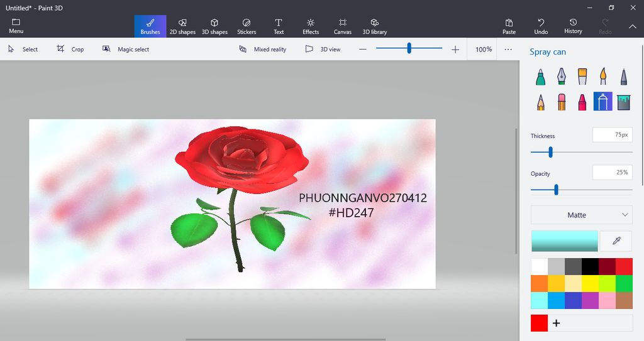Choose the brown color swatch
644x341 pixels.
click(x=624, y=300)
